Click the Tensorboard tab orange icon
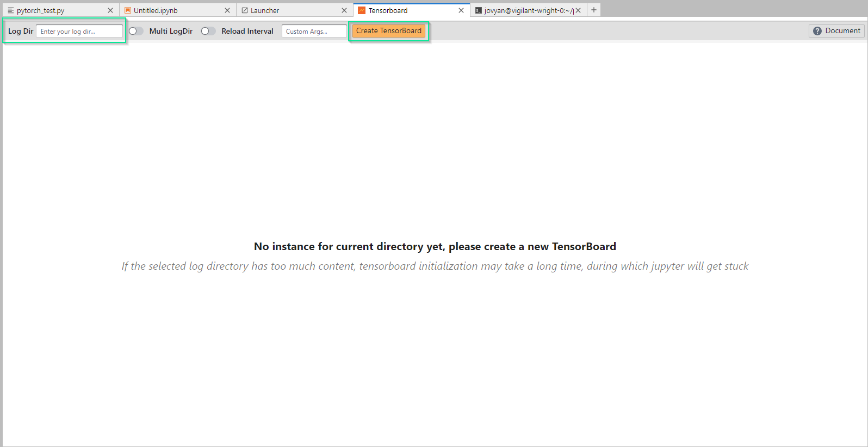Viewport: 868px width, 447px height. tap(362, 10)
